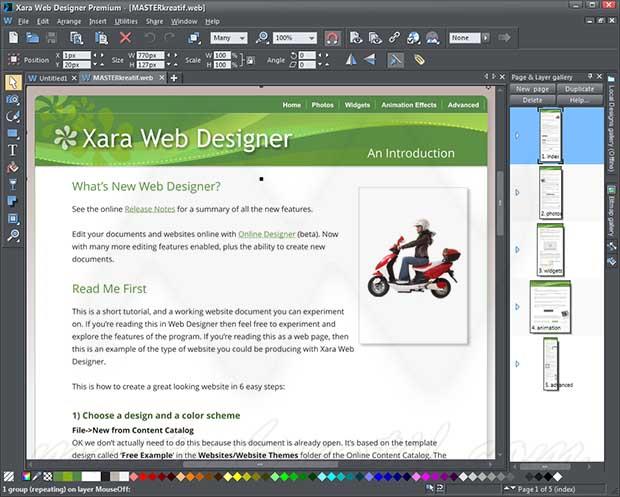Click the New page button
Image resolution: width=620 pixels, height=497 pixels.
[533, 89]
